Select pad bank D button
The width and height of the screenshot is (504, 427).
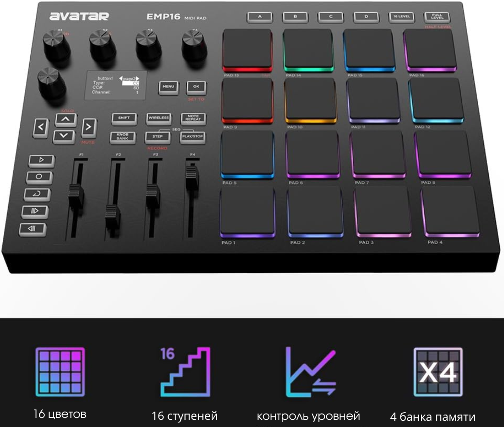[366, 17]
